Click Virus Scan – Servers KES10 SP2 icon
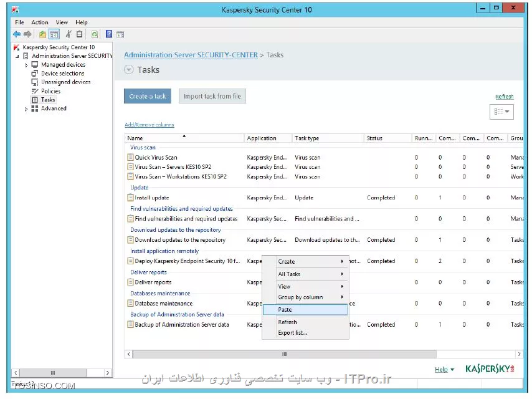 tap(130, 166)
